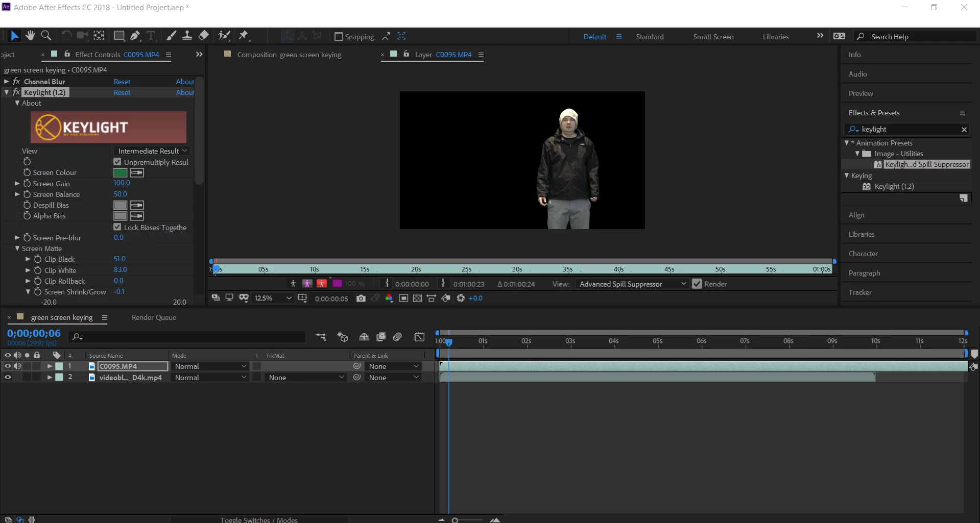Pick Despill Bias with the eyedropper
980x523 pixels.
tap(137, 205)
